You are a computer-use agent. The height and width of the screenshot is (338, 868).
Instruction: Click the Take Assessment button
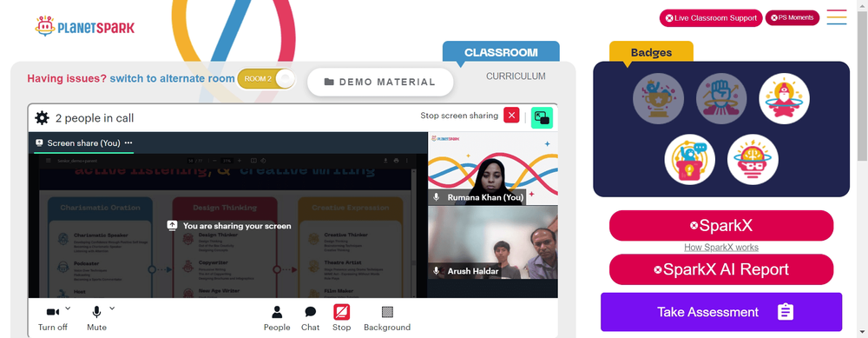pos(721,312)
